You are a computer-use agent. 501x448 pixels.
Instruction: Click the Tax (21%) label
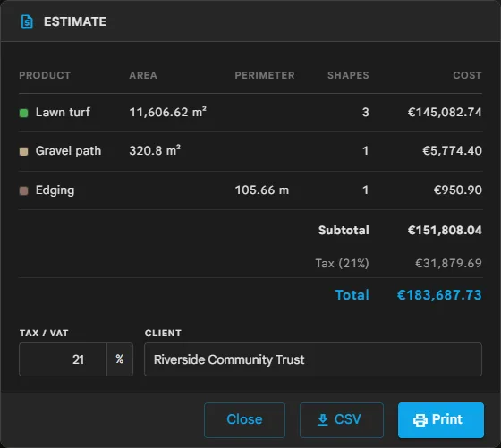click(x=342, y=264)
